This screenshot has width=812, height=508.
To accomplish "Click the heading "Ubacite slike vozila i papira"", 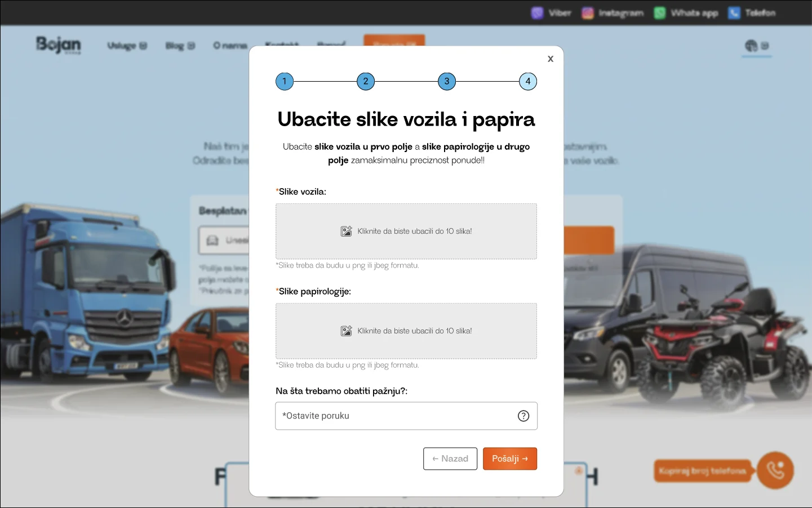I will pyautogui.click(x=406, y=119).
